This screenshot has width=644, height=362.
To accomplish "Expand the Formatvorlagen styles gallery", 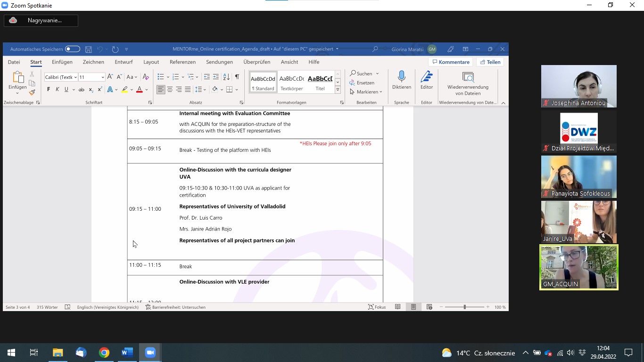I will (338, 90).
